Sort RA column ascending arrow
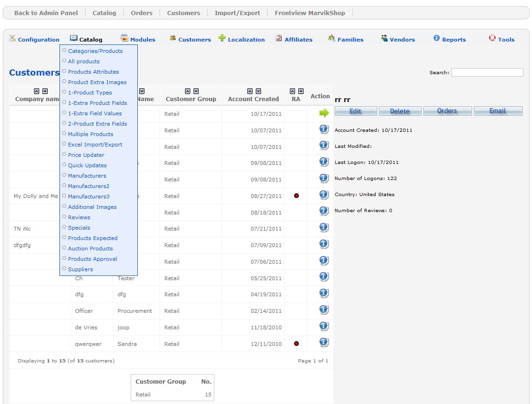Screen dimensions: 532x404 click(x=293, y=91)
